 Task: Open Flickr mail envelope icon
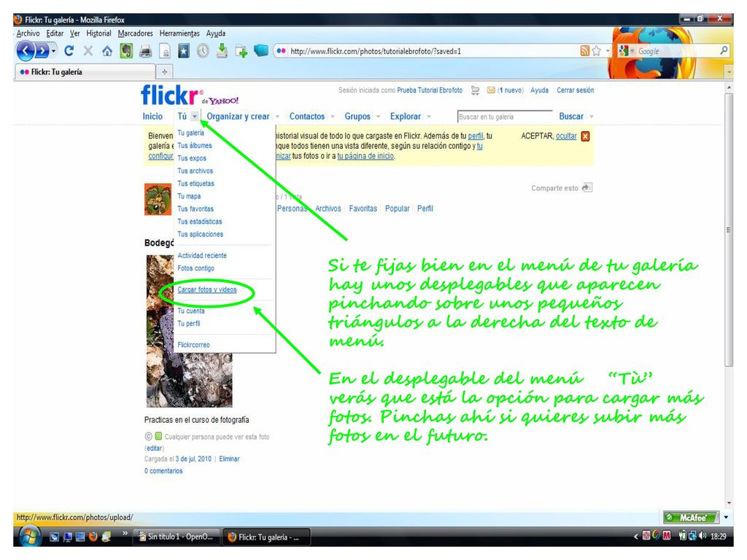[x=491, y=90]
